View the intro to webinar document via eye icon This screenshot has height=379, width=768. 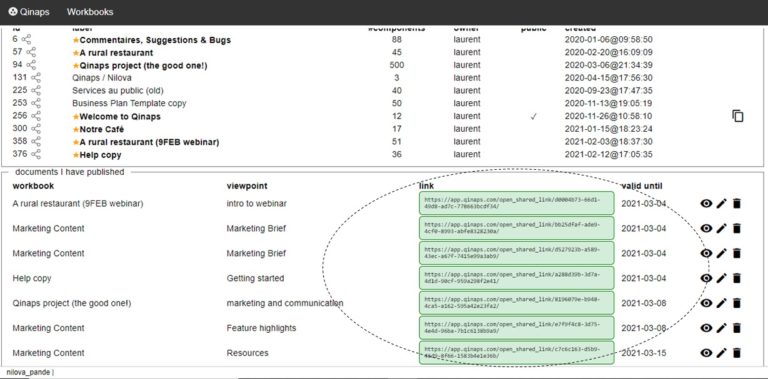706,203
